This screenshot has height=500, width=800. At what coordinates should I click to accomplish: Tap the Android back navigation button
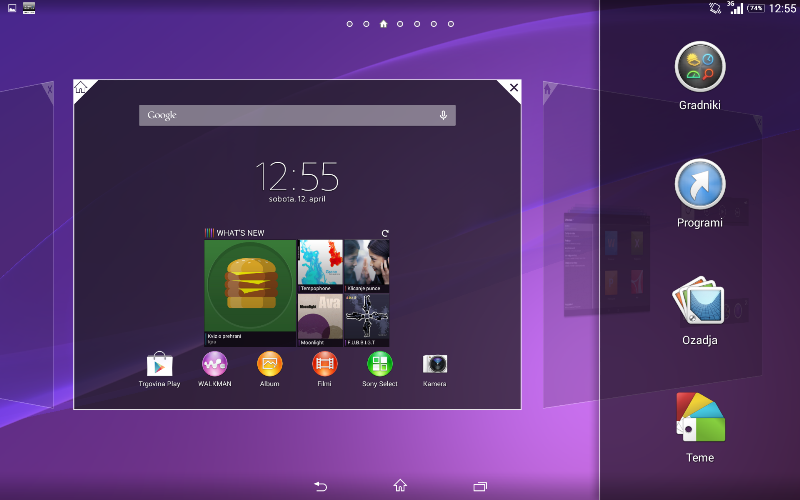point(320,486)
